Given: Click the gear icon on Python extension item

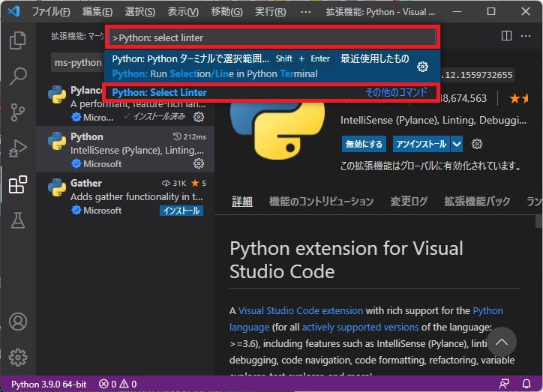Looking at the screenshot, I should click(x=199, y=163).
